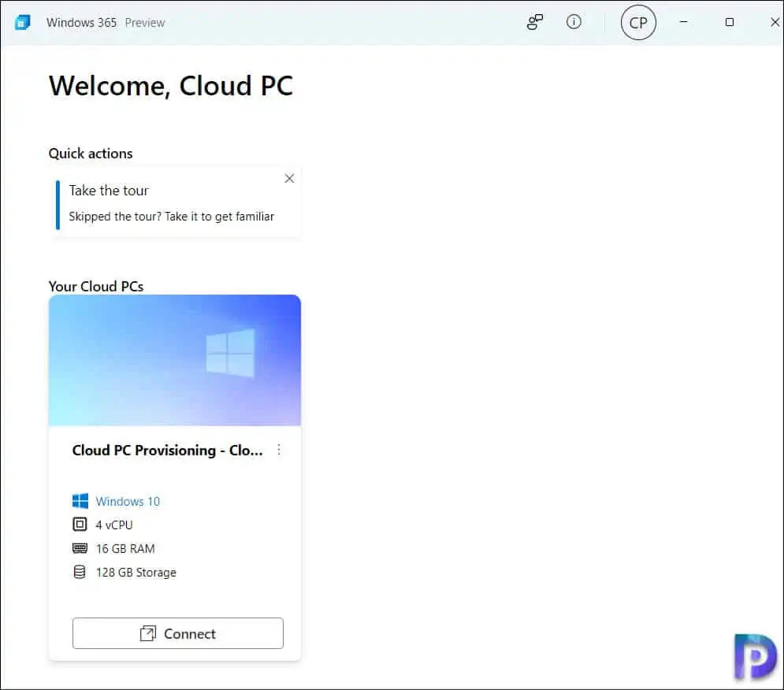The image size is (784, 690).
Task: Open the CP account profile avatar
Action: [638, 23]
